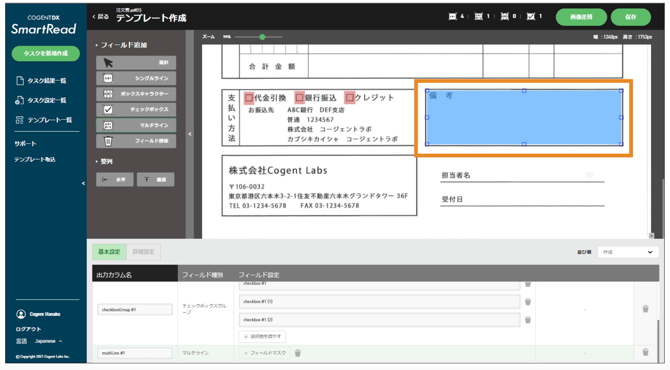Delete the checkboxGroup #1 row
Viewport: 670px width, 370px height.
coord(645,308)
